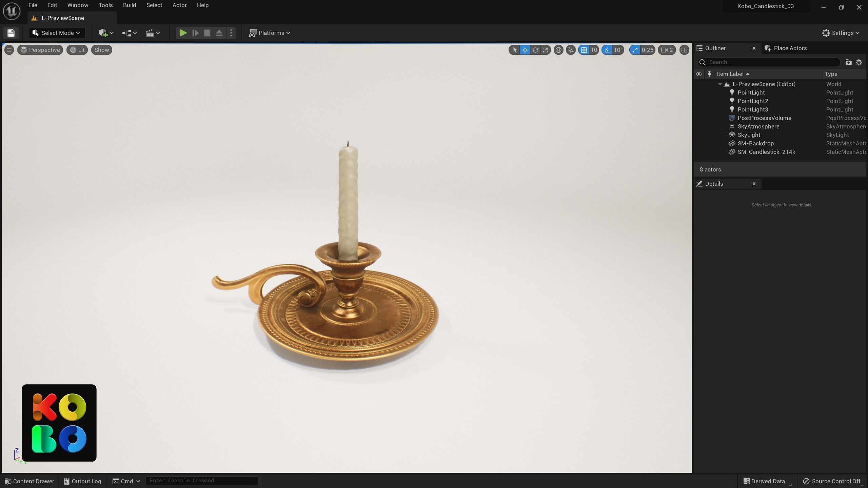
Task: Toggle surface snapping icon
Action: [571, 50]
